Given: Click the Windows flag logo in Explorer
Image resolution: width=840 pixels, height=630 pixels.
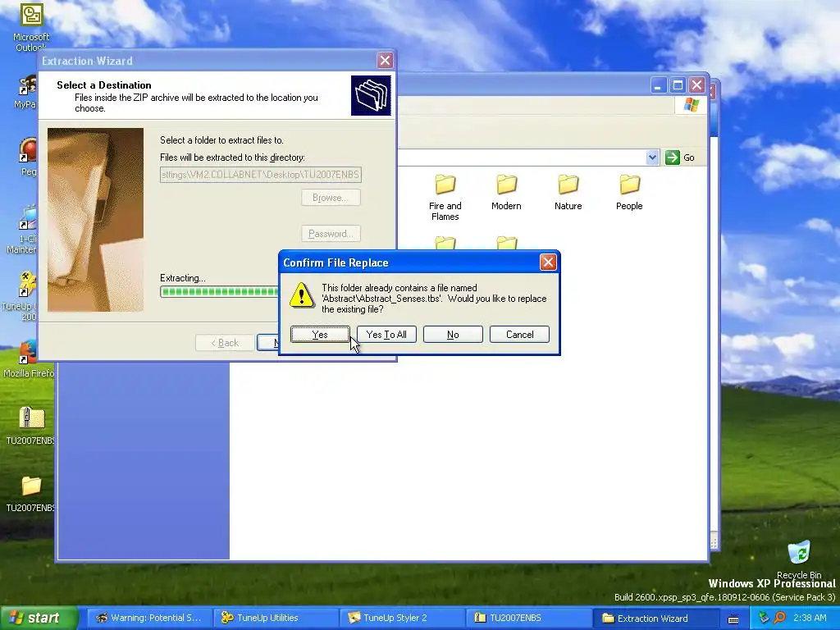Looking at the screenshot, I should [691, 104].
